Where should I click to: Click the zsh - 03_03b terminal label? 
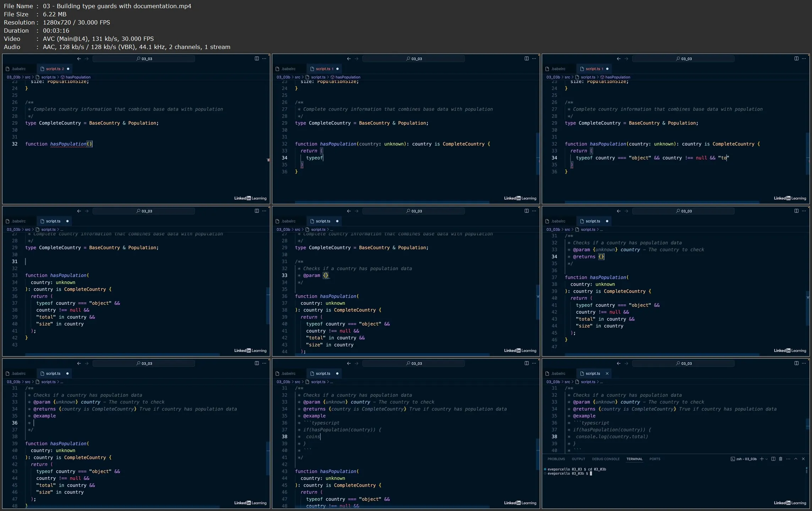tap(744, 459)
